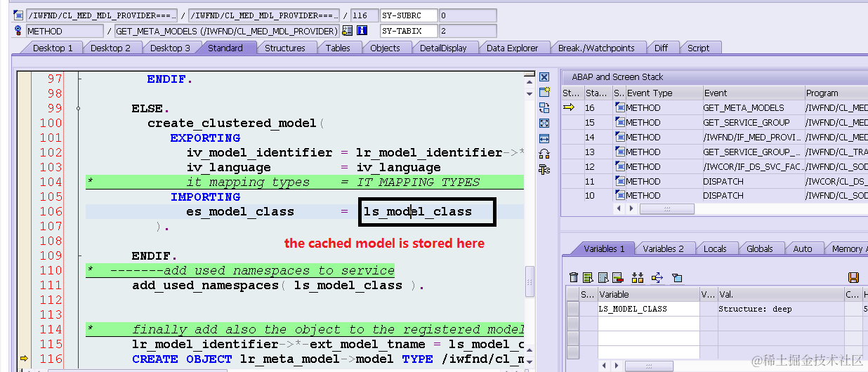
Task: Click the Replace Tool icon in the editor side toolbar
Action: coord(544,107)
